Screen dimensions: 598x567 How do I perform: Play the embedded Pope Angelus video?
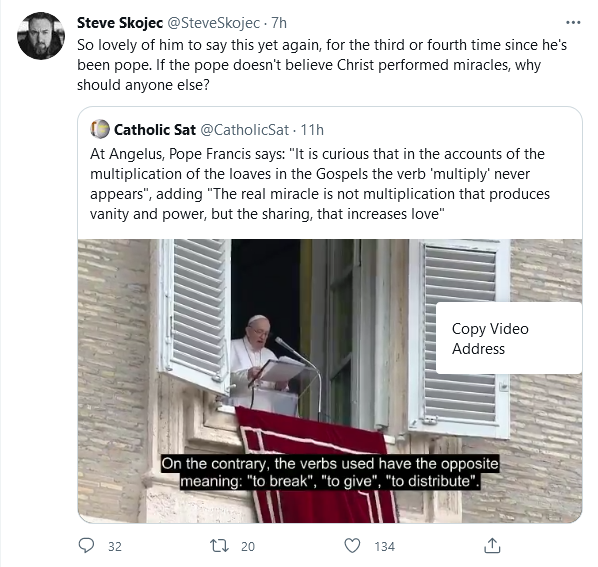coord(330,381)
